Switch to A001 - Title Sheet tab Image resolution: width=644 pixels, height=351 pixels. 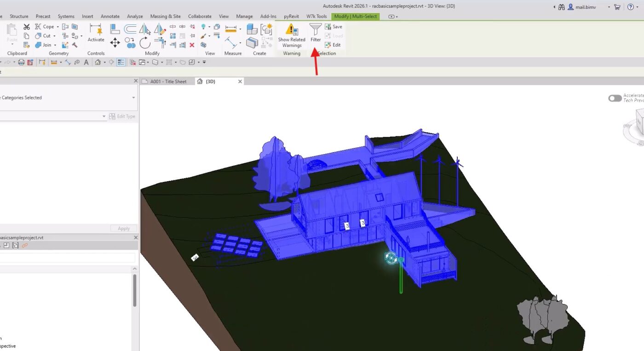click(168, 81)
